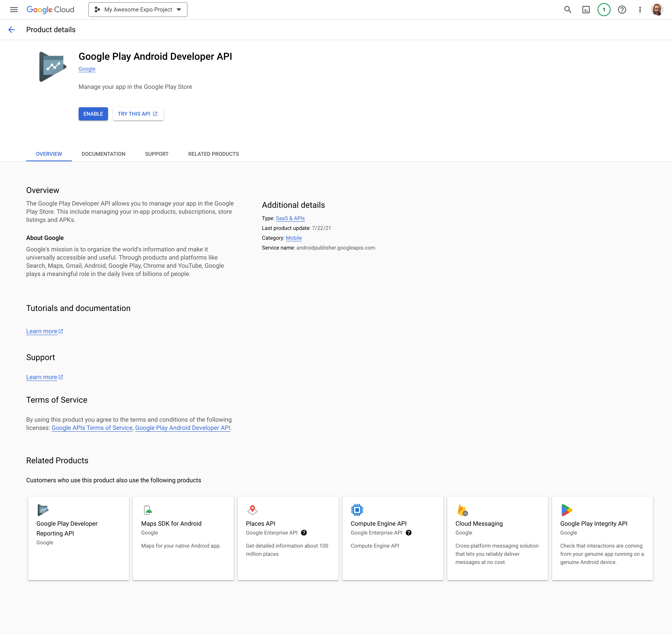
Task: Open the search tool
Action: (568, 9)
